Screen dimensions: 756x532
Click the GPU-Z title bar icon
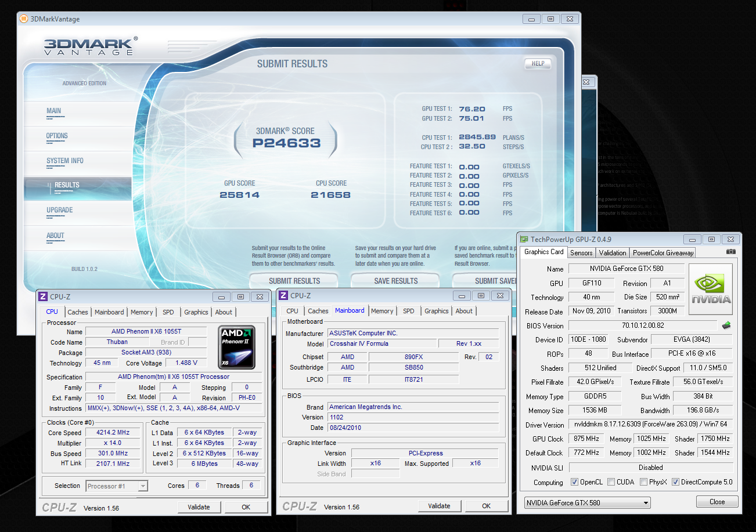524,239
